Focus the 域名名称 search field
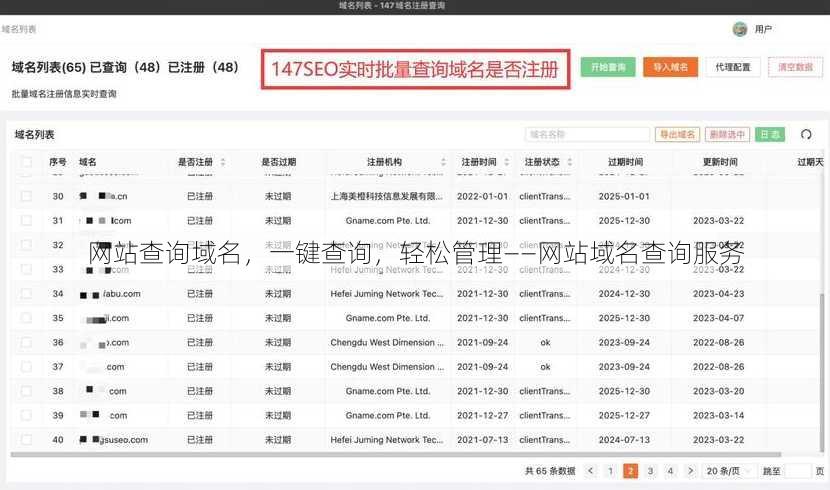 pyautogui.click(x=587, y=134)
